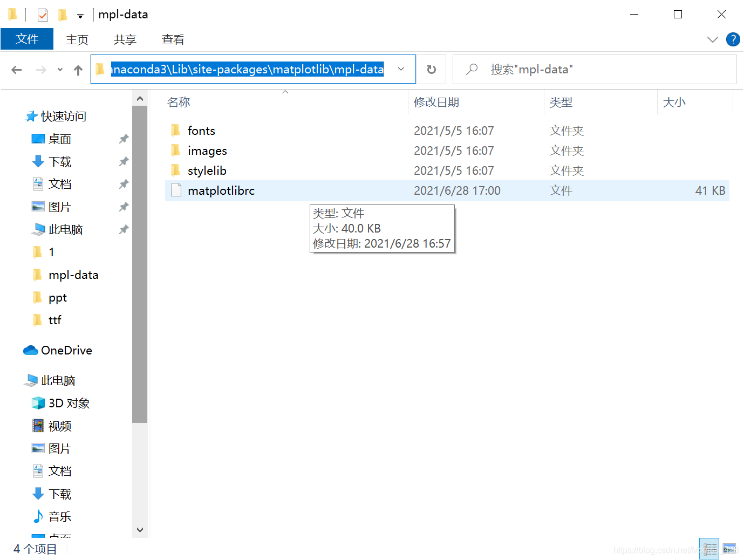The height and width of the screenshot is (560, 744).
Task: Go forward with the Forward arrow
Action: [41, 70]
